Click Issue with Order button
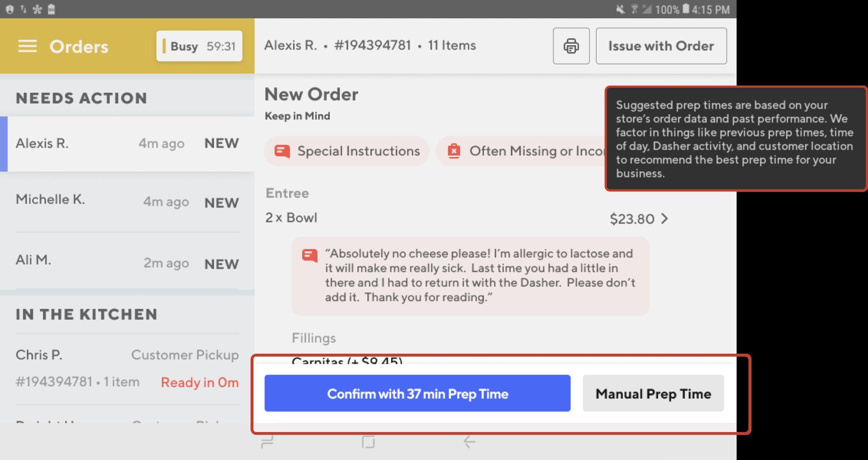This screenshot has width=868, height=460. click(661, 46)
